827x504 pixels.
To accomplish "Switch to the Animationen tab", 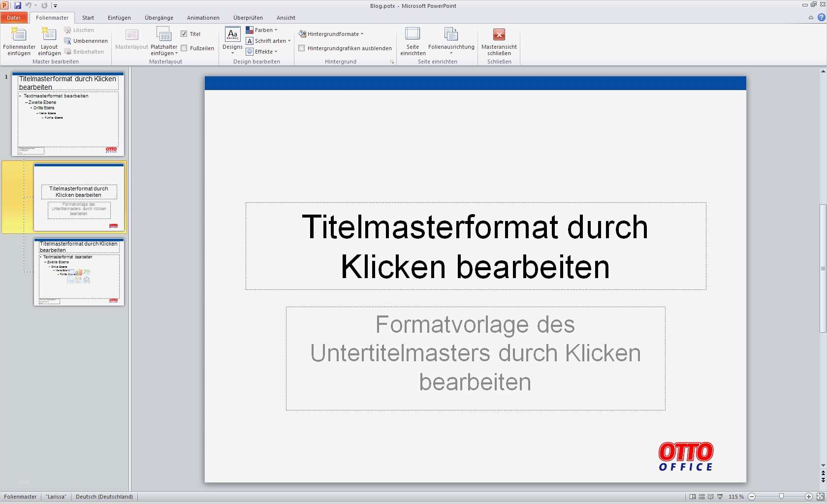I will click(202, 18).
